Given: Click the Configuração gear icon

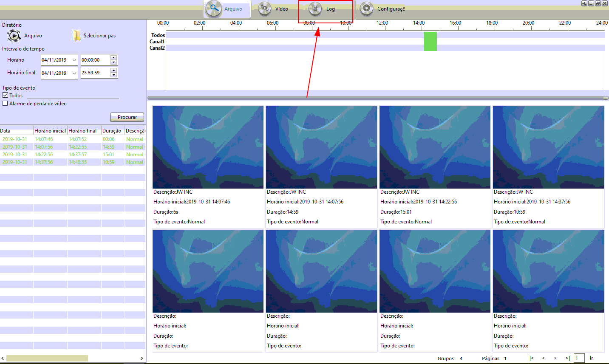Looking at the screenshot, I should click(x=366, y=8).
